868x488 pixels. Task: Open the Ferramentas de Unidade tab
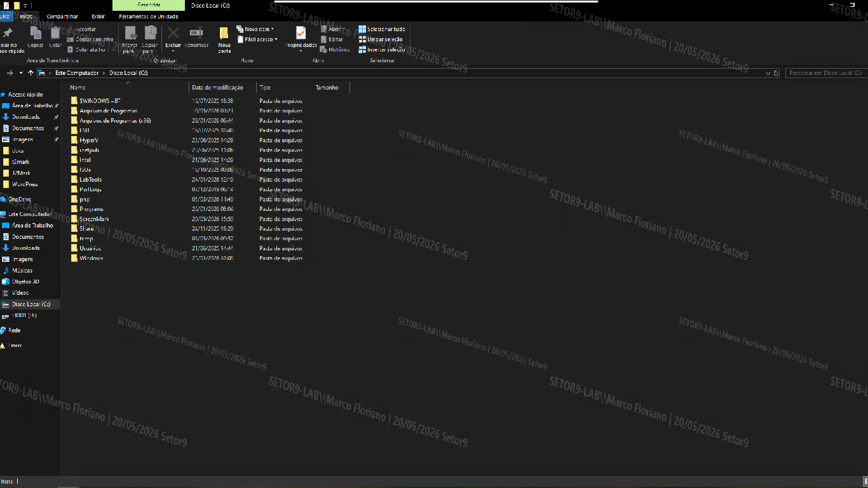(149, 17)
